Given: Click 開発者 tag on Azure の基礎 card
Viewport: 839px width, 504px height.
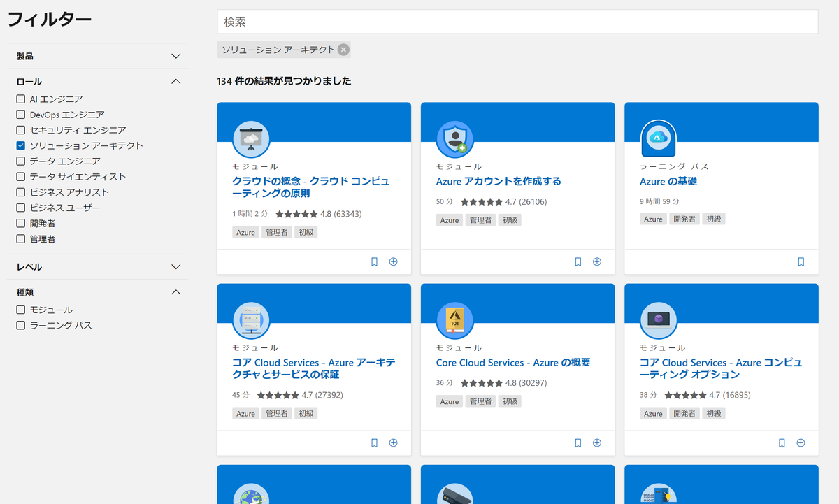Looking at the screenshot, I should [x=684, y=219].
